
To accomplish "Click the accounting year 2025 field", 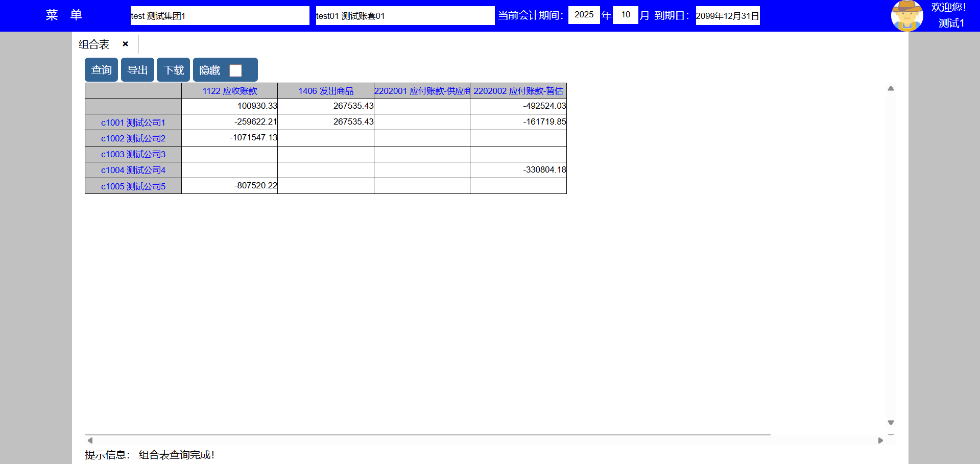I will pyautogui.click(x=584, y=15).
